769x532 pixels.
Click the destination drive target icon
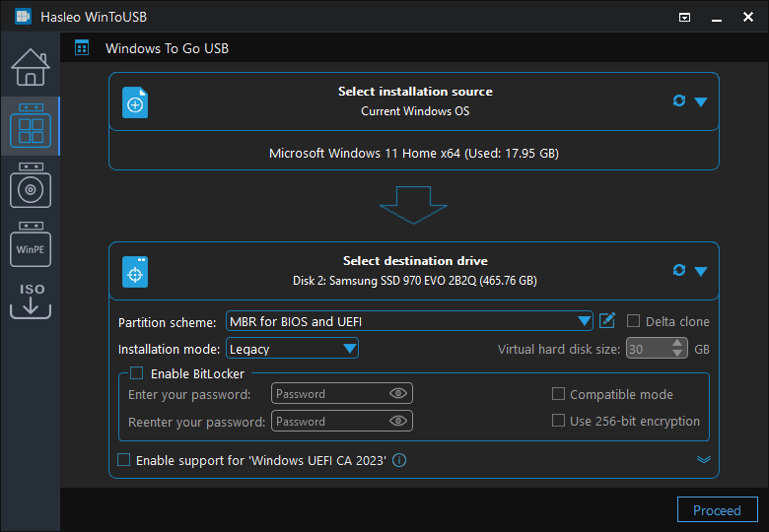click(135, 272)
